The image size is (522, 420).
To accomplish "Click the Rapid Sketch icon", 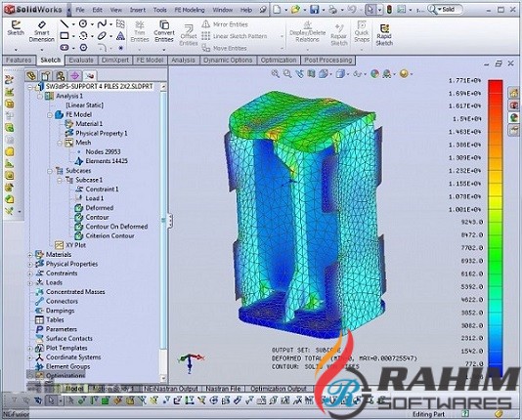I will click(384, 35).
